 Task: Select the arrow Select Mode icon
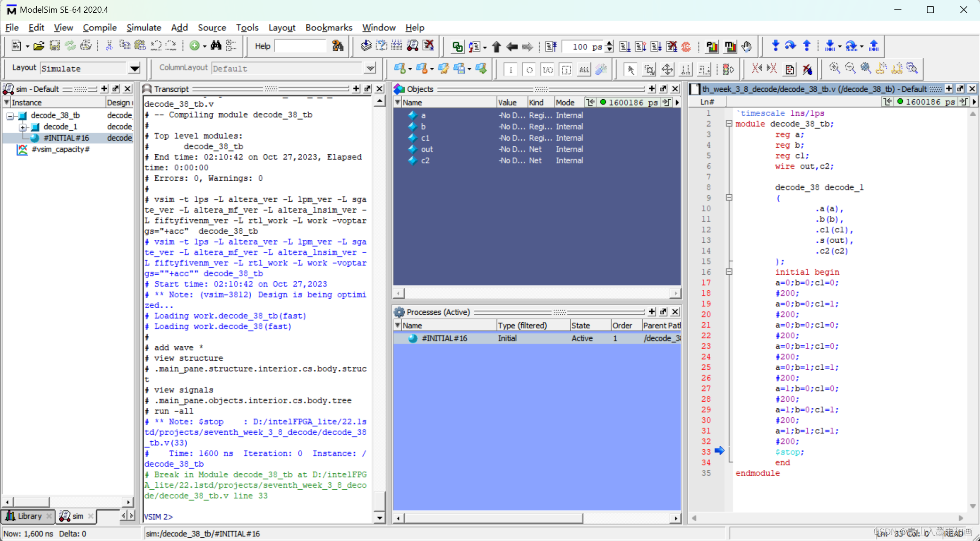click(x=630, y=69)
